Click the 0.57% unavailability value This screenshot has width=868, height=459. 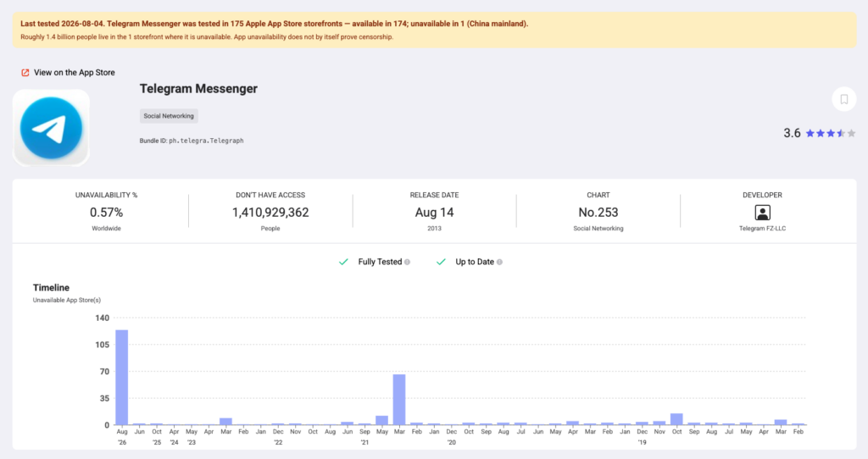[x=106, y=213]
